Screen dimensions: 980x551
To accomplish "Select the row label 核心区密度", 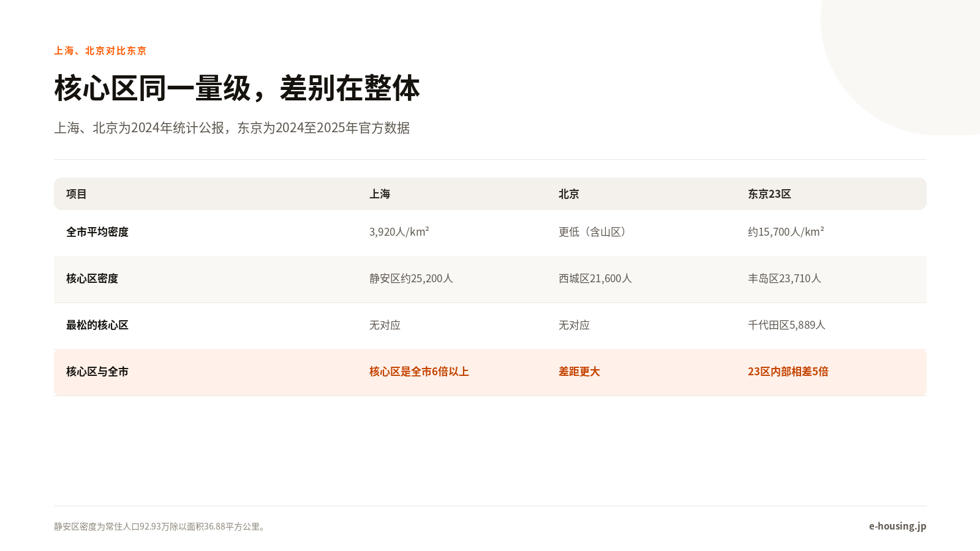I will [92, 279].
